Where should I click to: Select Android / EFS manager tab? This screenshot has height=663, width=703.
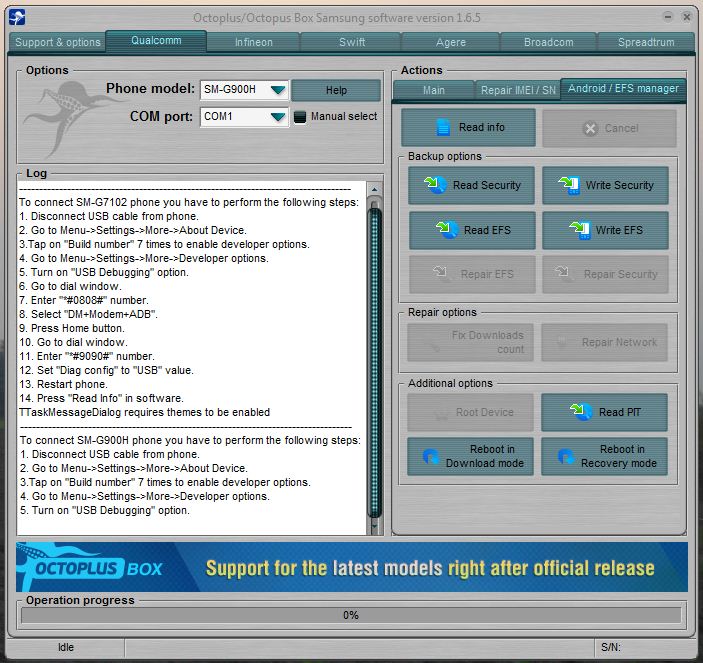(623, 89)
